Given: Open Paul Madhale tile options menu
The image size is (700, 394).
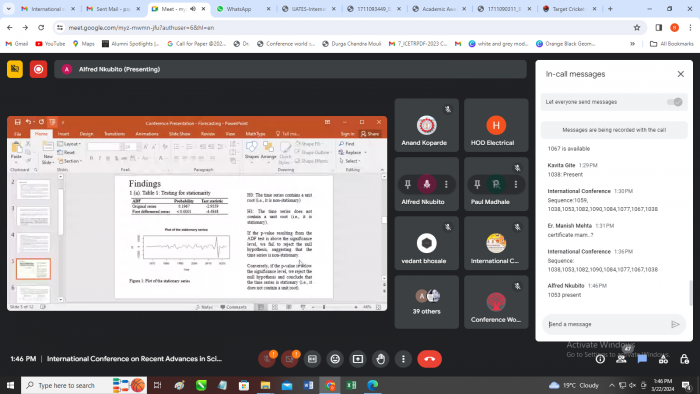Looking at the screenshot, I should [x=516, y=184].
